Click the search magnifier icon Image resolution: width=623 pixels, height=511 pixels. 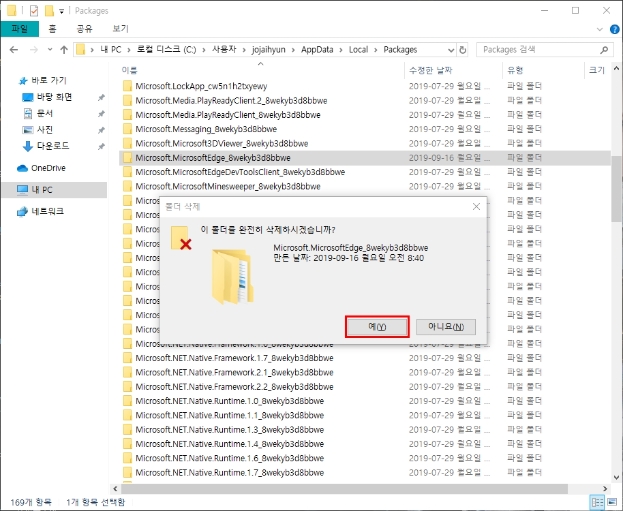(x=604, y=50)
